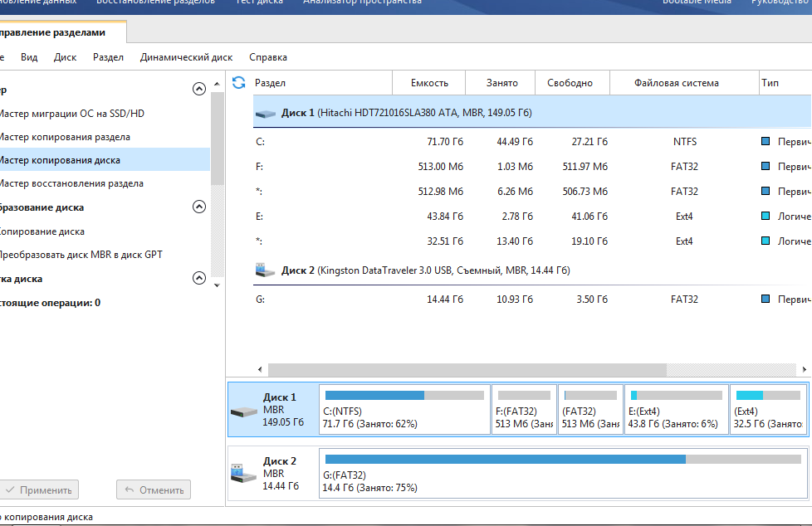Image resolution: width=812 pixels, height=526 pixels.
Task: Click the type color square for C: partition
Action: 766,142
